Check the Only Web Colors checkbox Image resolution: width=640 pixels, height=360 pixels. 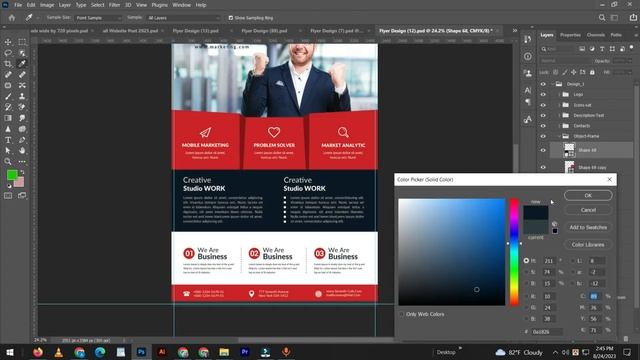coord(401,314)
